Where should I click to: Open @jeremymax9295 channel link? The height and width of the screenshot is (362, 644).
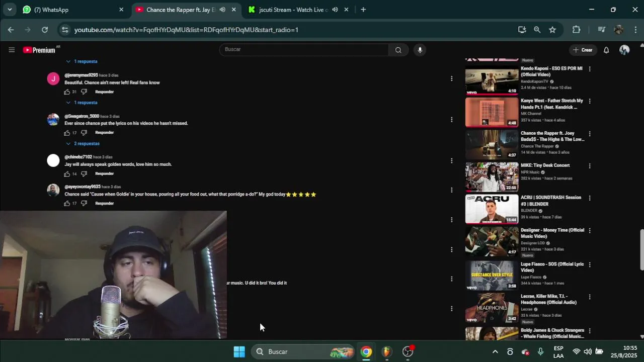[81, 75]
